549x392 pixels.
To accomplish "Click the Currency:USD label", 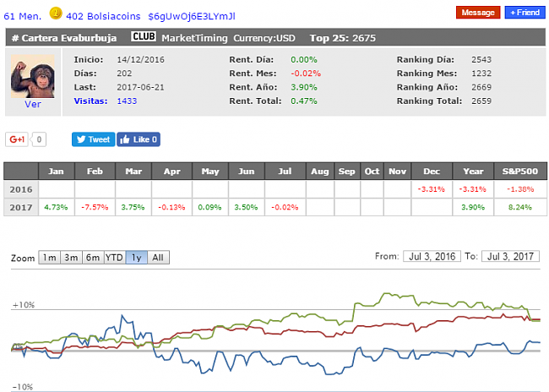I will click(264, 38).
